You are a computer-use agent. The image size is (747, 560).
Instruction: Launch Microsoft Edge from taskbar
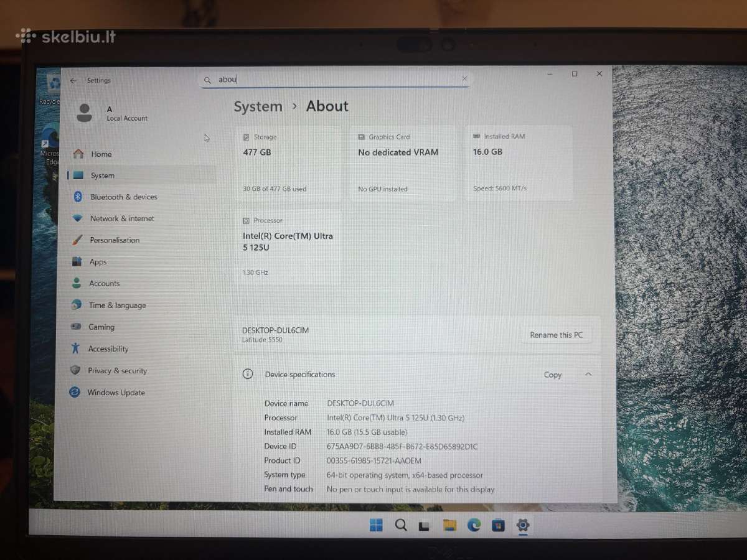[x=474, y=525]
